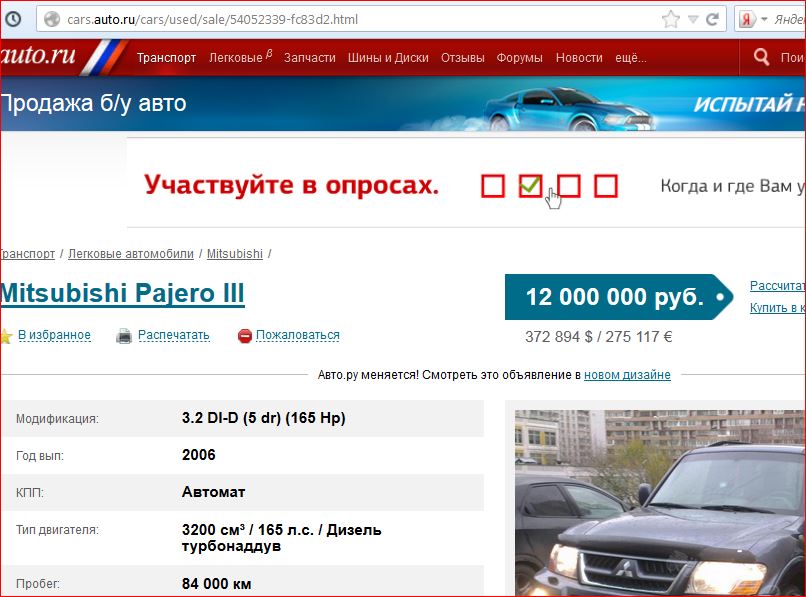Open the Шины и Диски menu item
Screen dimensions: 806x597
click(388, 58)
